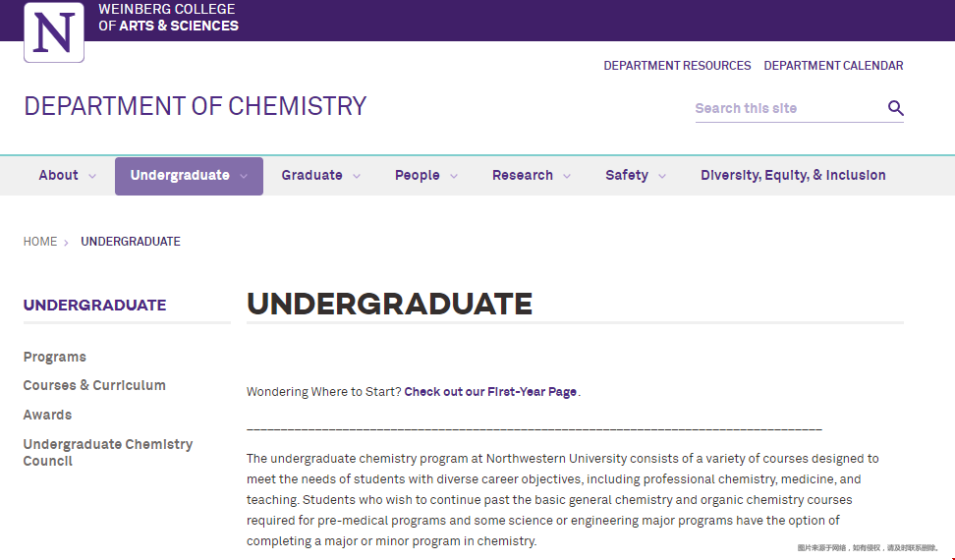Viewport: 955px width, 560px height.
Task: Expand the Safety menu chevron
Action: click(662, 176)
